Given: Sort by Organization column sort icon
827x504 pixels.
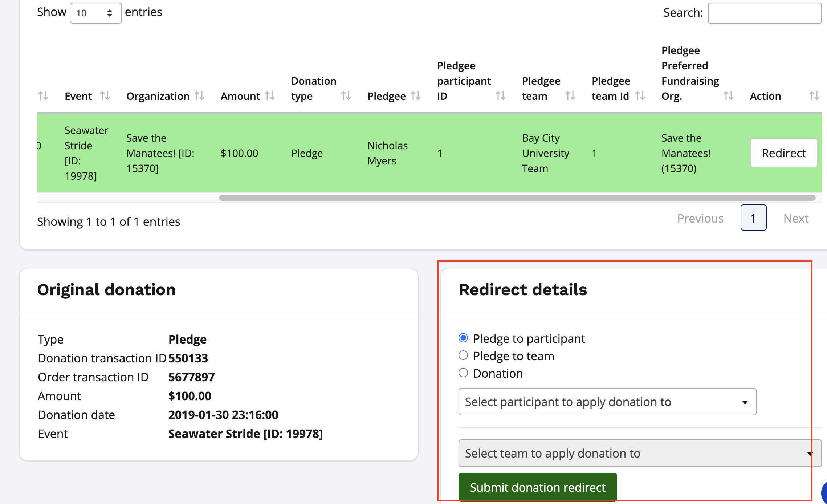Looking at the screenshot, I should pos(199,96).
